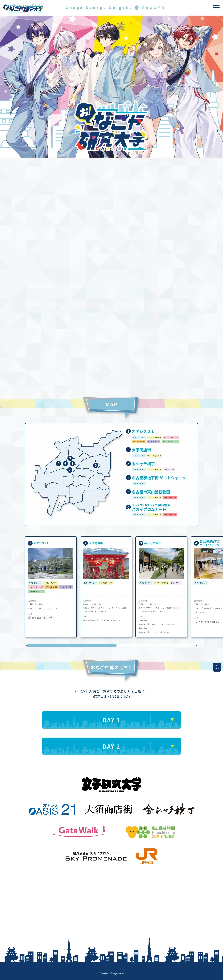
Task: Click the ゲートウォーク station photo in card 4
Action: (x=208, y=563)
